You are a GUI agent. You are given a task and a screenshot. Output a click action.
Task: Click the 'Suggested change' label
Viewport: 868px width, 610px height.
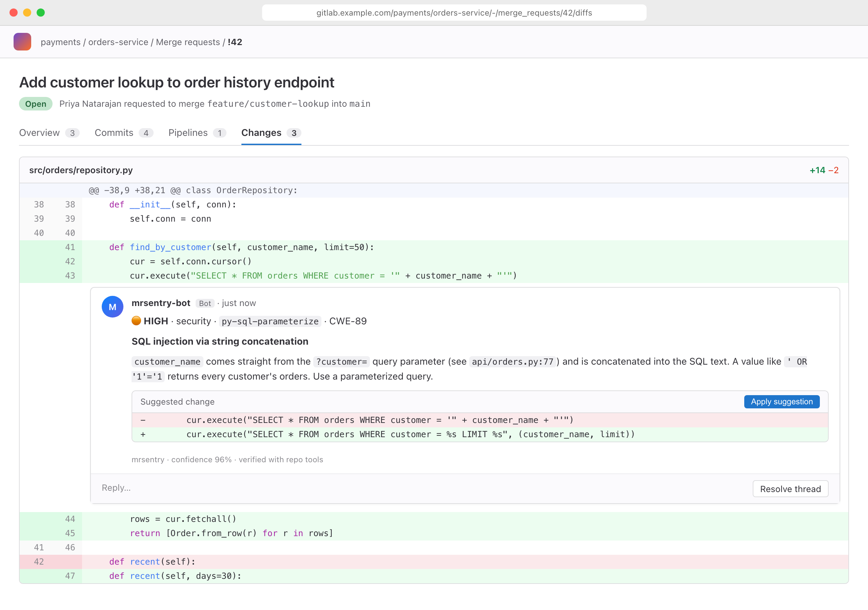point(177,402)
